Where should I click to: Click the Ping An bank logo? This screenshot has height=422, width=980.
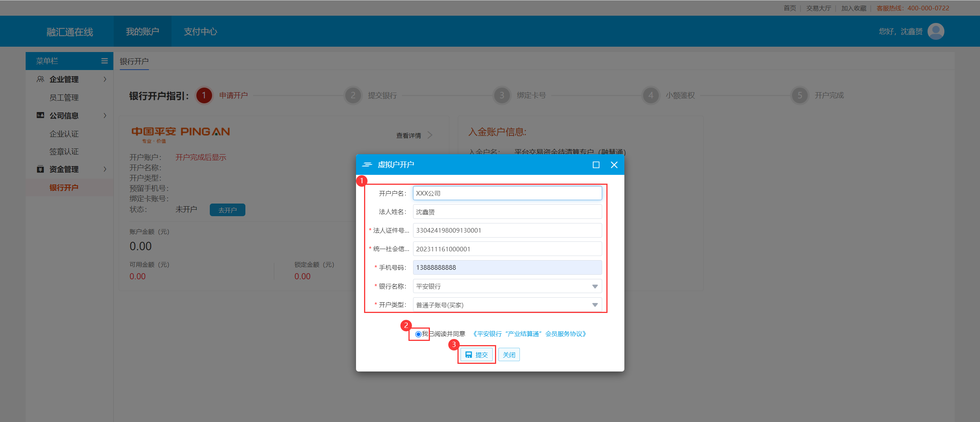[180, 135]
